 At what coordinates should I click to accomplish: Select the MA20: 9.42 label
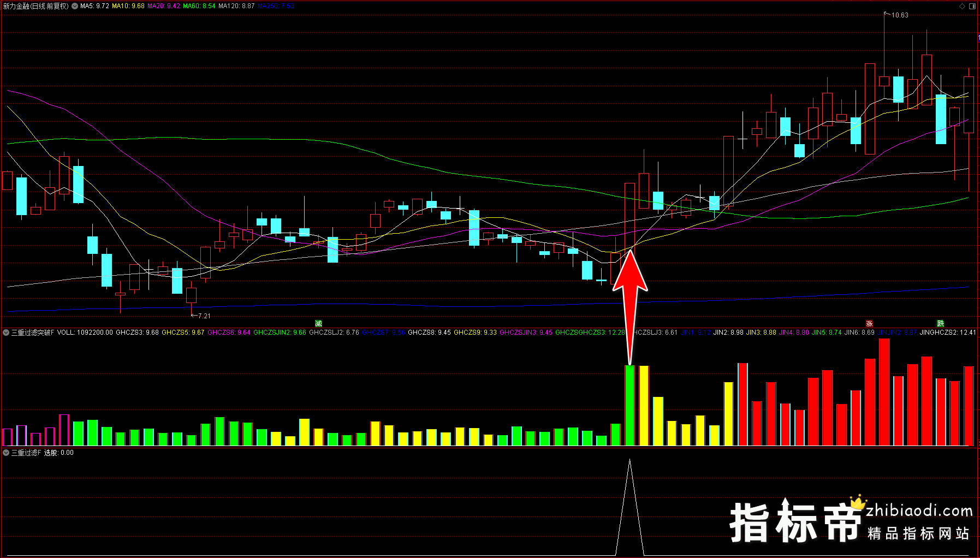(x=164, y=6)
